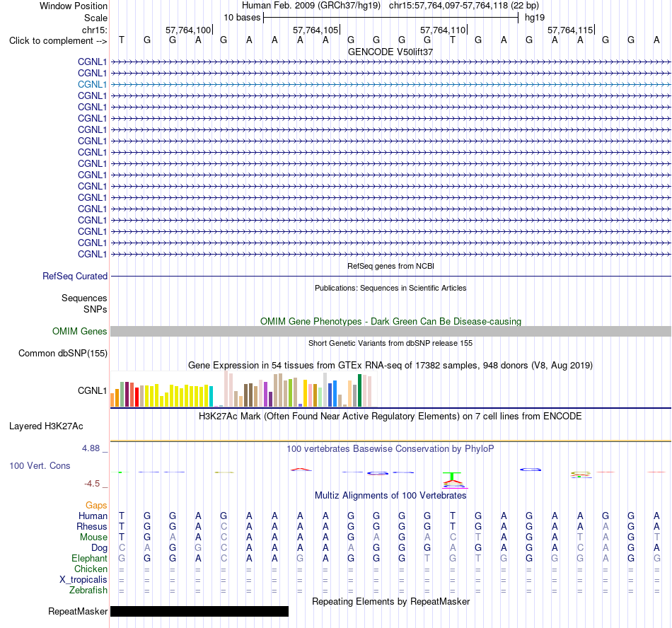This screenshot has height=628, width=672.
Task: Click the "Layered H3K27Ac" track label
Action: (46, 426)
